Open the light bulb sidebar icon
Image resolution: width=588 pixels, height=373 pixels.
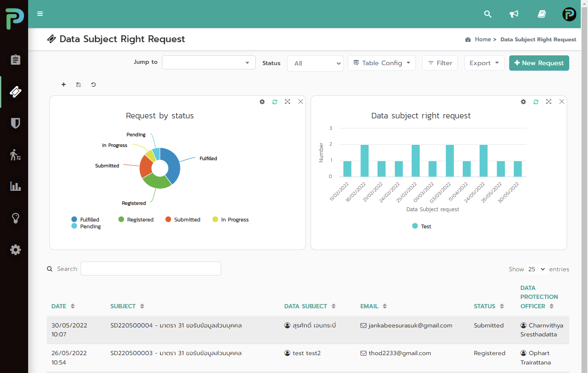coord(15,218)
